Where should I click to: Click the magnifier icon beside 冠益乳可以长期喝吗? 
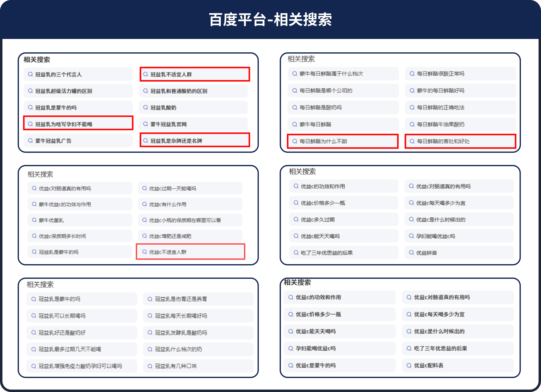point(34,316)
